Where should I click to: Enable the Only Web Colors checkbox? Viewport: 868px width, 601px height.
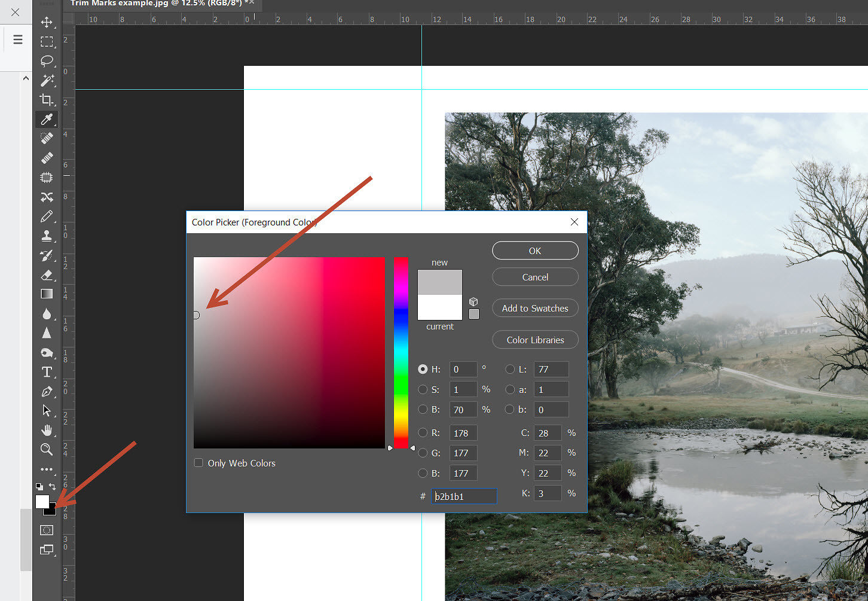(198, 462)
